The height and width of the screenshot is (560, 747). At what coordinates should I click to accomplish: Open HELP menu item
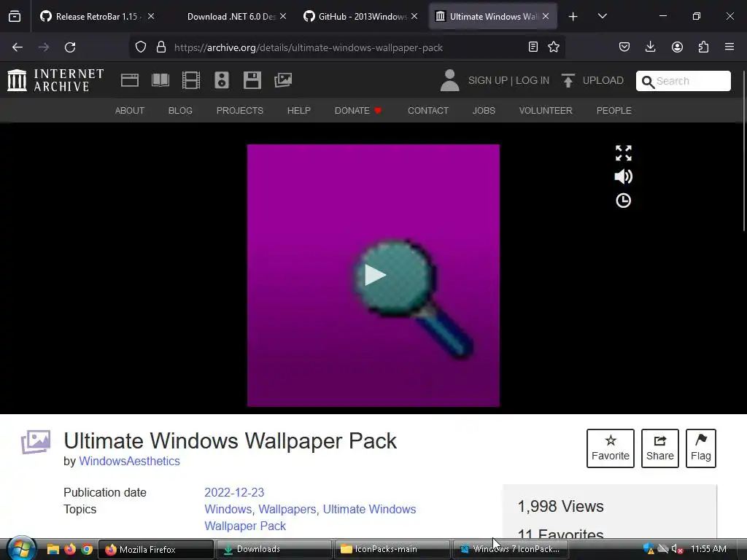[298, 111]
